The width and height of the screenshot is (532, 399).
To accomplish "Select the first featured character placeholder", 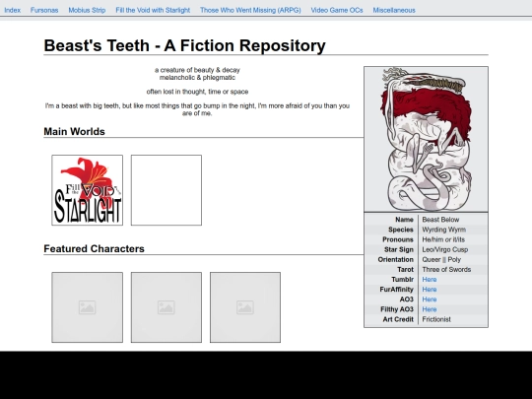I will [88, 307].
